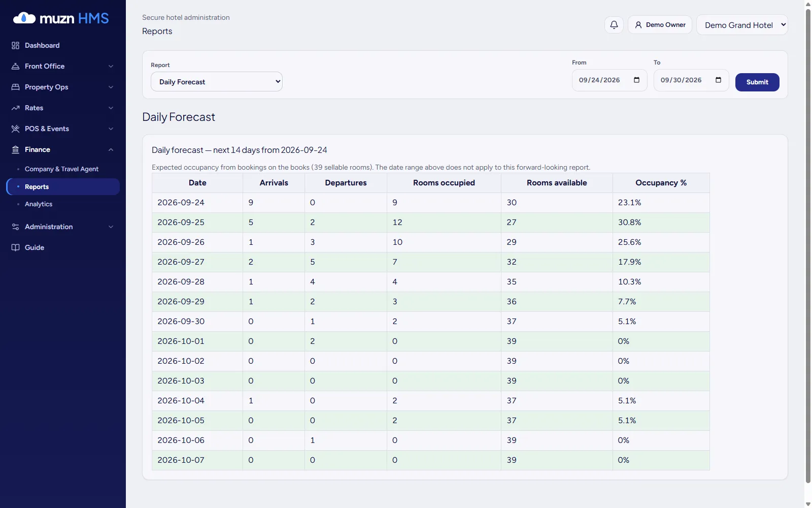Click the Demo Owner button
Screen dimensions: 812x508
point(660,24)
